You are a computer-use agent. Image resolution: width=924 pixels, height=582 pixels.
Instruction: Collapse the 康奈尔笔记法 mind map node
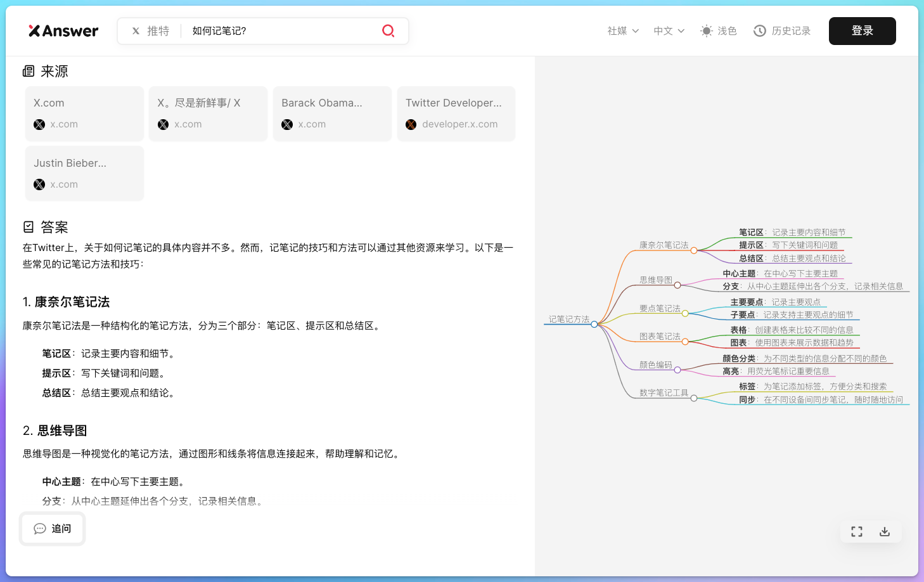694,250
